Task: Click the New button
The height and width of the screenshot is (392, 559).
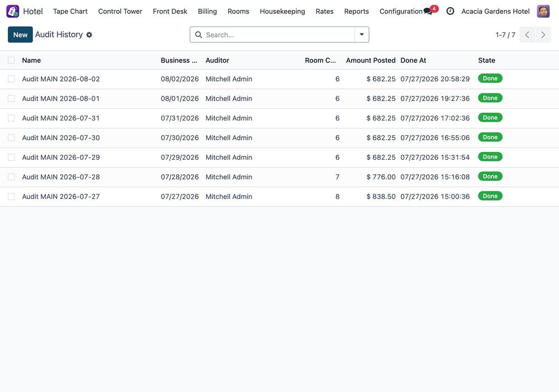Action: click(x=20, y=35)
